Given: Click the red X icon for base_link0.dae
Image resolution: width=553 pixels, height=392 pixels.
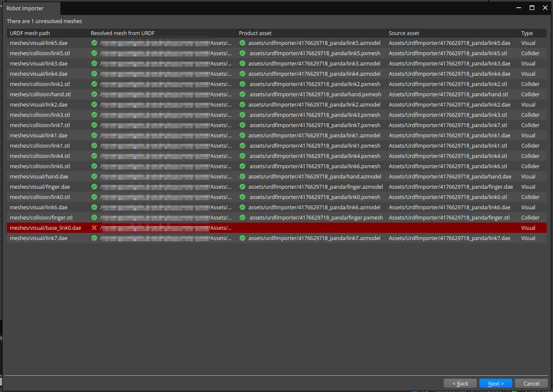Looking at the screenshot, I should pyautogui.click(x=94, y=228).
